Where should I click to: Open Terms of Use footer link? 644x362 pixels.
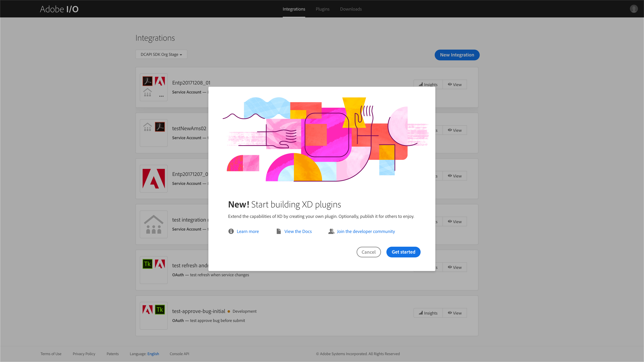click(x=51, y=354)
